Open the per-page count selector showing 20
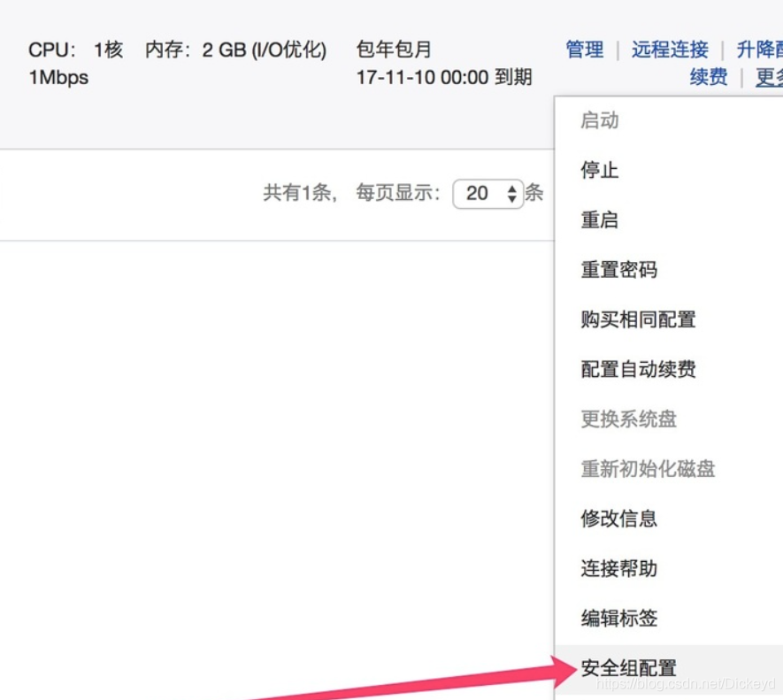Viewport: 783px width, 700px height. point(487,193)
